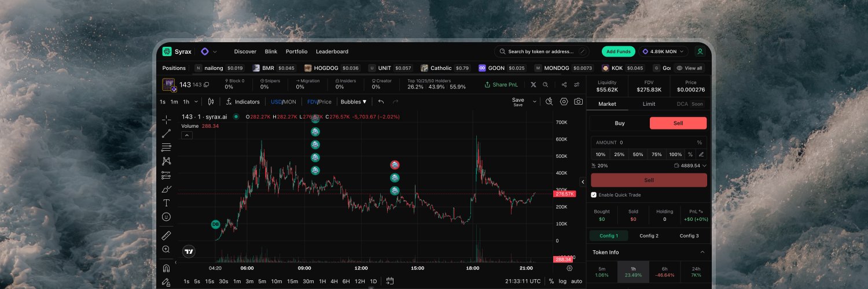Choose the horizontal lines Fibonacci tool

pos(167,147)
